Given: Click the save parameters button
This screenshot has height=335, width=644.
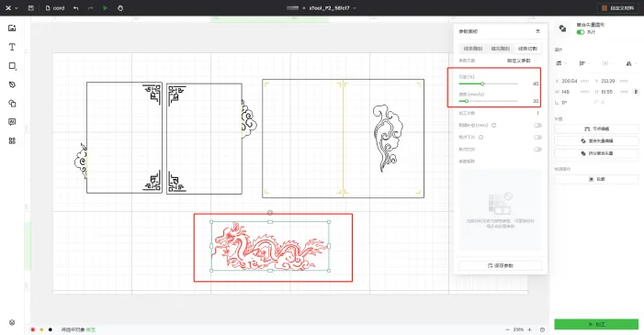Looking at the screenshot, I should point(500,265).
